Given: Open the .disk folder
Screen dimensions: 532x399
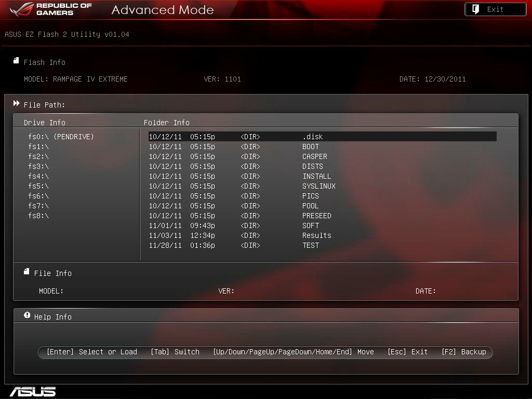Looking at the screenshot, I should tap(322, 137).
